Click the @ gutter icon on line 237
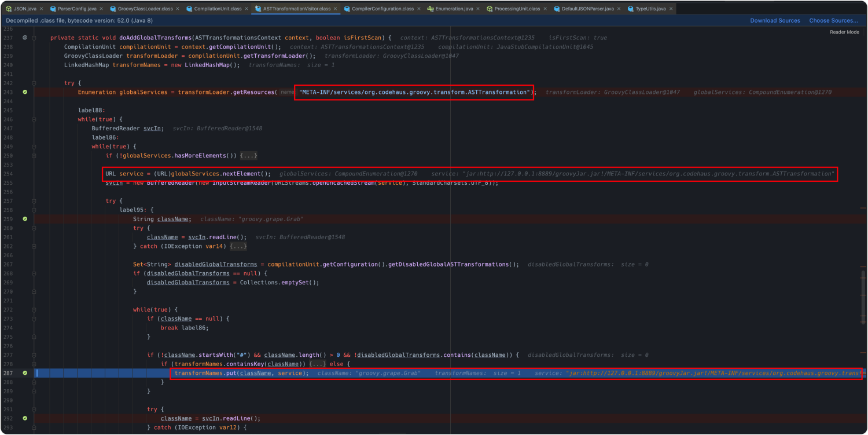The height and width of the screenshot is (435, 868). click(x=25, y=38)
